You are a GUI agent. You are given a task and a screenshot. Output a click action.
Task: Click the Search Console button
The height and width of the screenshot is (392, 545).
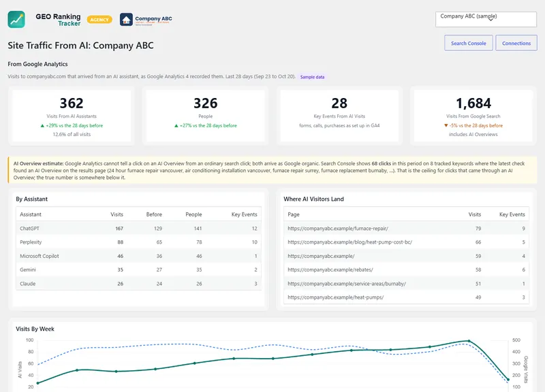click(x=468, y=43)
